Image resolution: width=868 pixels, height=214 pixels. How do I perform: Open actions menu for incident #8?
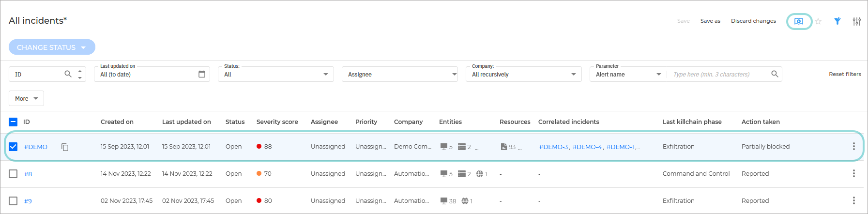(x=854, y=173)
